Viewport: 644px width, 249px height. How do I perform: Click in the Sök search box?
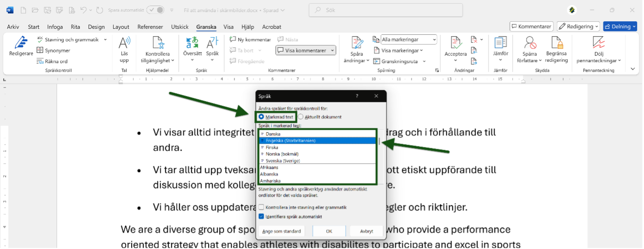click(x=385, y=10)
